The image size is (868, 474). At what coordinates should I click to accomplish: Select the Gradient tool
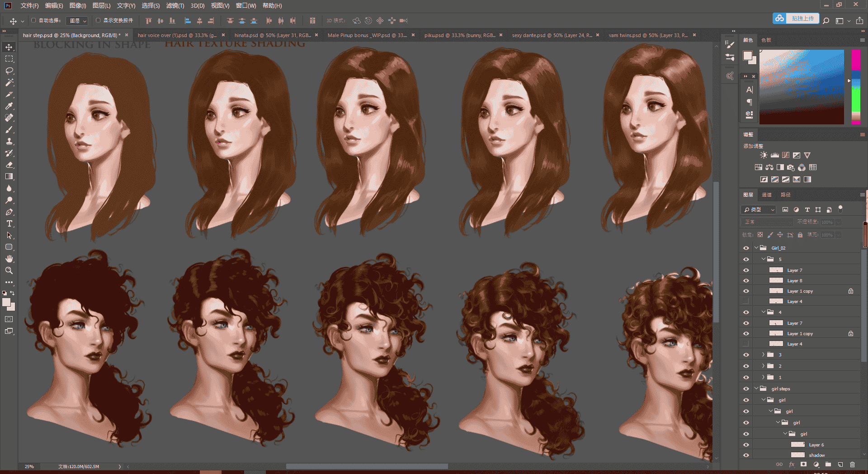click(9, 176)
